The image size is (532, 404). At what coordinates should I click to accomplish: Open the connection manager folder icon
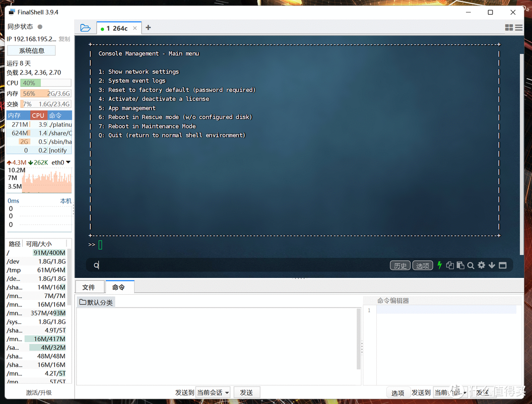coord(85,28)
